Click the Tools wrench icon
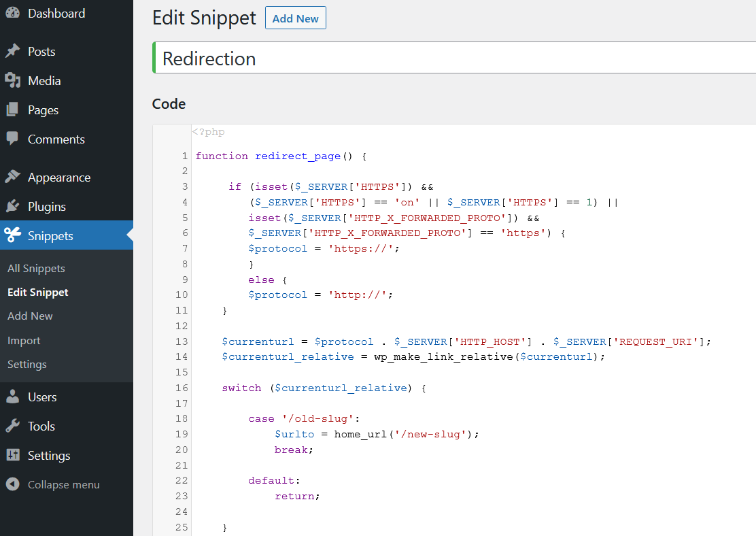This screenshot has width=756, height=536. 12,426
